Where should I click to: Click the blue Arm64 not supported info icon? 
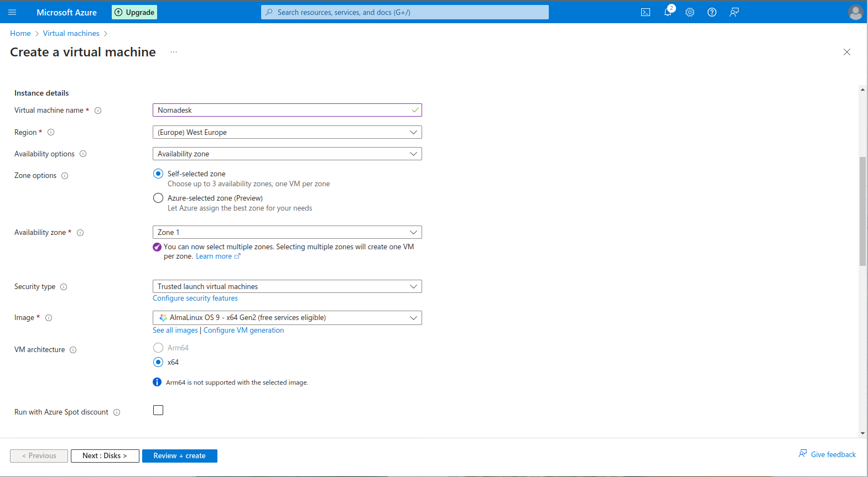pyautogui.click(x=157, y=382)
